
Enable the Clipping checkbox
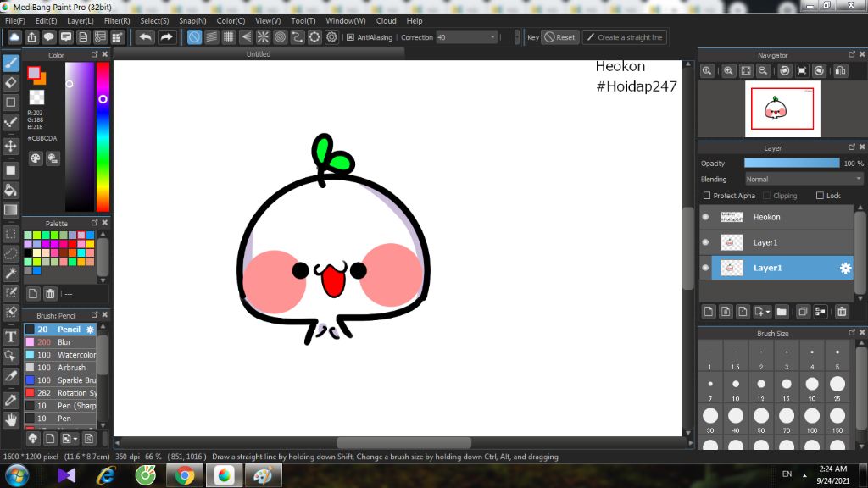click(766, 196)
